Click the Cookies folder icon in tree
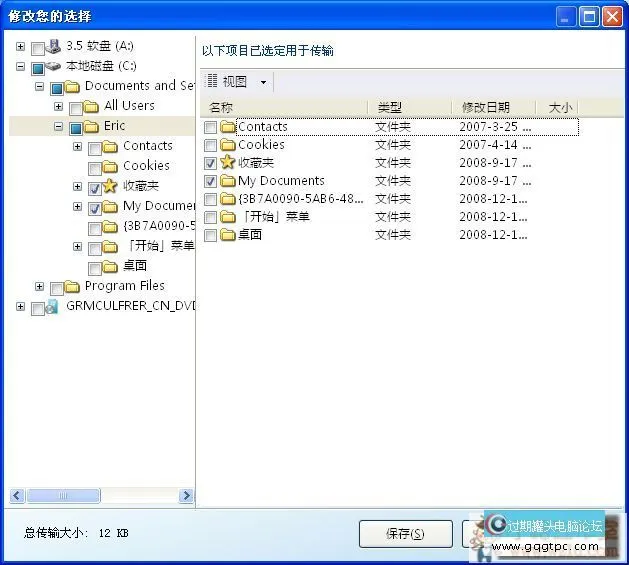629x565 pixels. click(110, 167)
